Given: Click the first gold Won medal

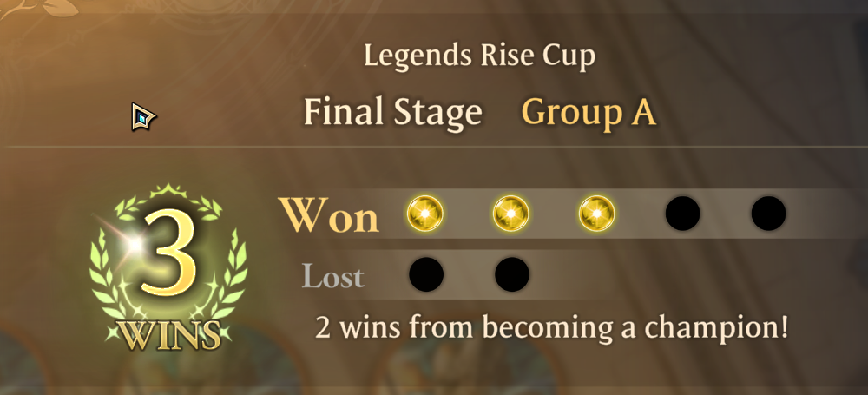Looking at the screenshot, I should tap(425, 214).
